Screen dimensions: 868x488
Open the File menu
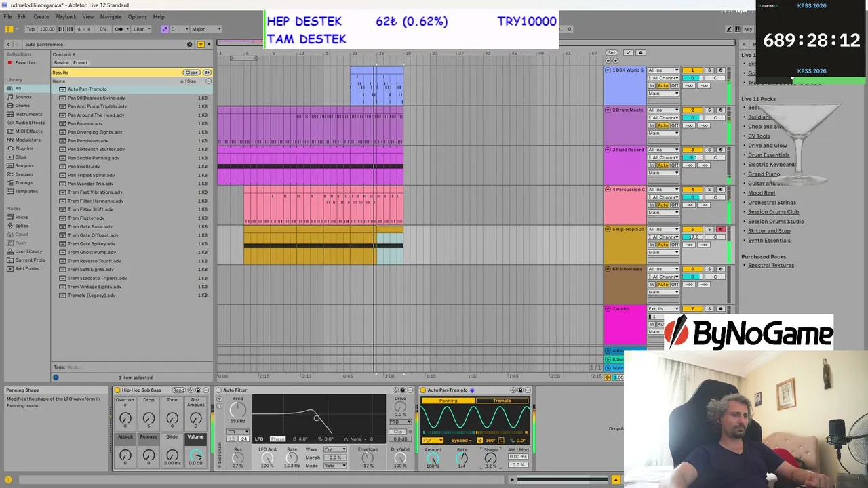click(x=7, y=16)
